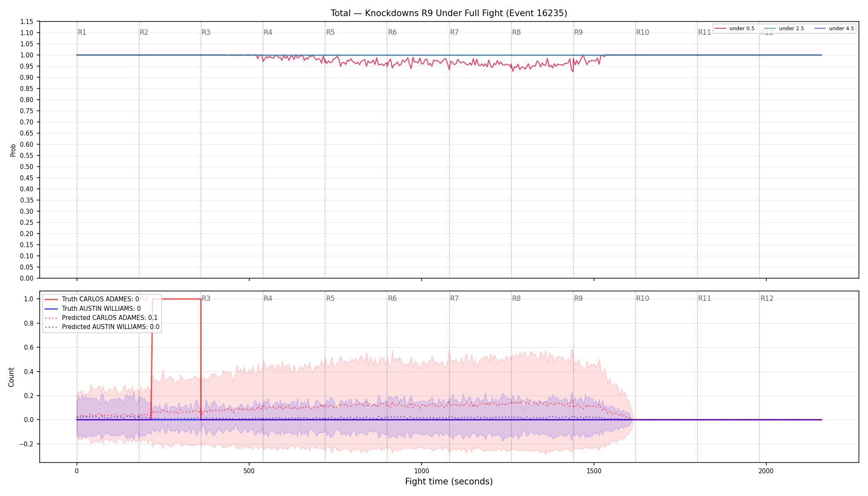Click the R5 round label in top chart
This screenshot has height=496, width=868.
[330, 32]
